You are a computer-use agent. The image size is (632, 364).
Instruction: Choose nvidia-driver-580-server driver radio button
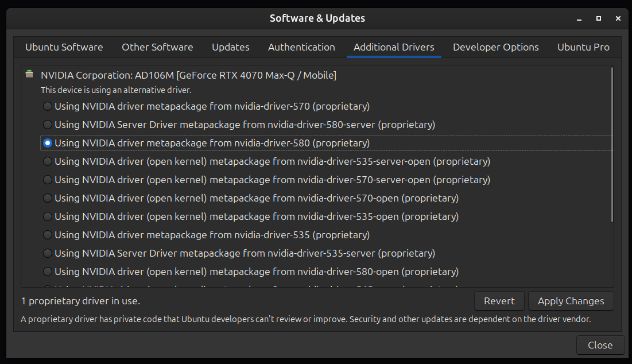coord(48,125)
